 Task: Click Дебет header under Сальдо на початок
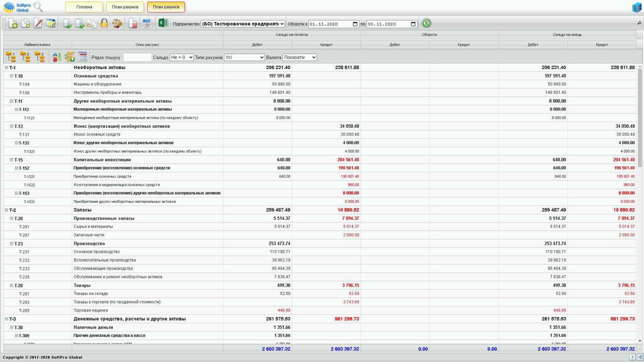tap(258, 45)
